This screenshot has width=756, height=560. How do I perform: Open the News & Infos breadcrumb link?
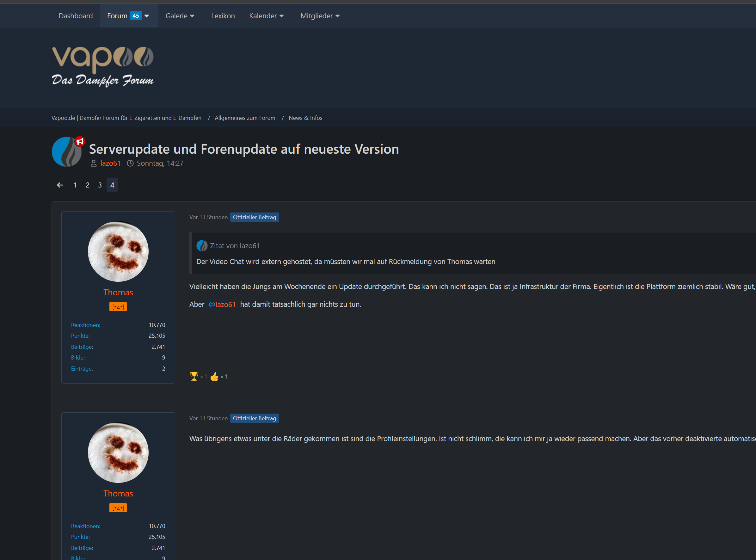point(305,118)
